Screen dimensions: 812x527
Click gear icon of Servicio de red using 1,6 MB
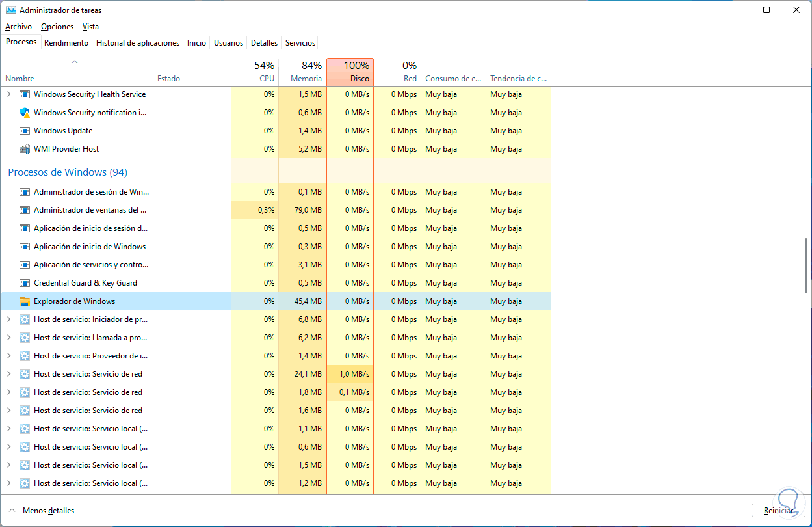[x=25, y=411]
